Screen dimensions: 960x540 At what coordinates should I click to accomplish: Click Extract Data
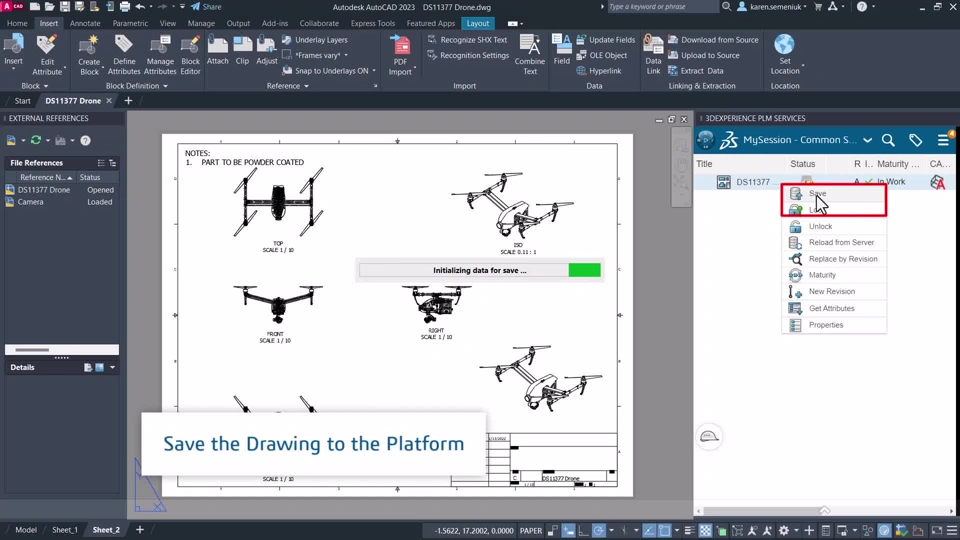[x=696, y=71]
